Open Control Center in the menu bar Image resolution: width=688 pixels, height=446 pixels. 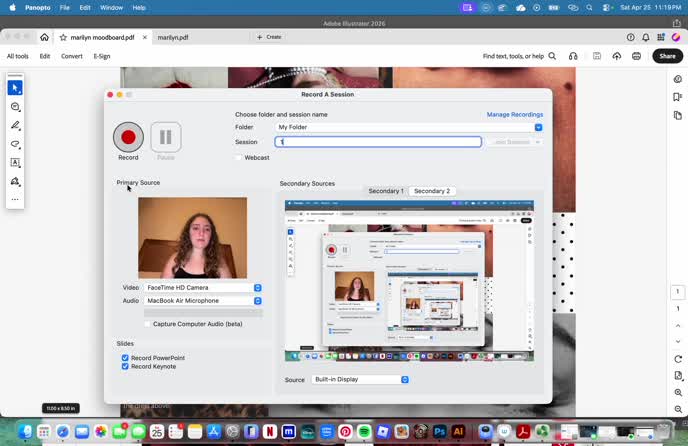tap(607, 7)
